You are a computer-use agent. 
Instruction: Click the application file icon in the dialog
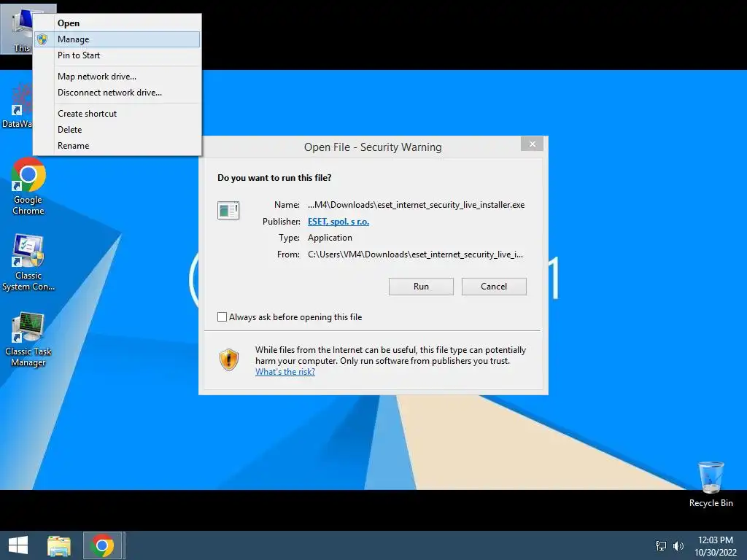click(228, 210)
